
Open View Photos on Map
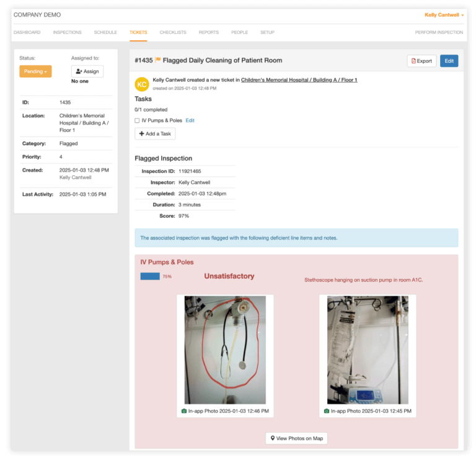[296, 438]
